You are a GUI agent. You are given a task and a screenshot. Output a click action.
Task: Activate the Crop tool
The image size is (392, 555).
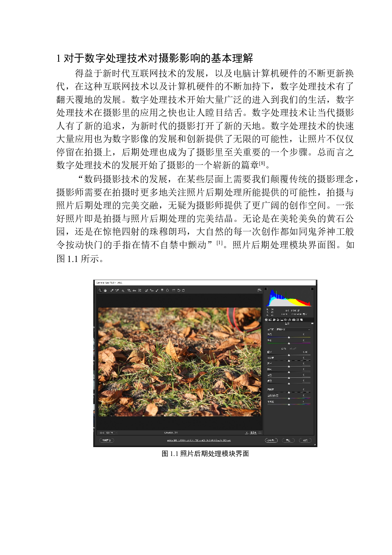(129, 290)
